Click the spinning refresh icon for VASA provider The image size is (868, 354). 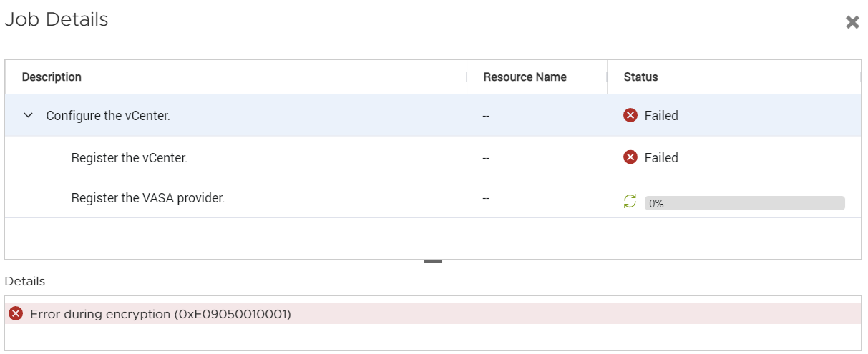coord(630,202)
